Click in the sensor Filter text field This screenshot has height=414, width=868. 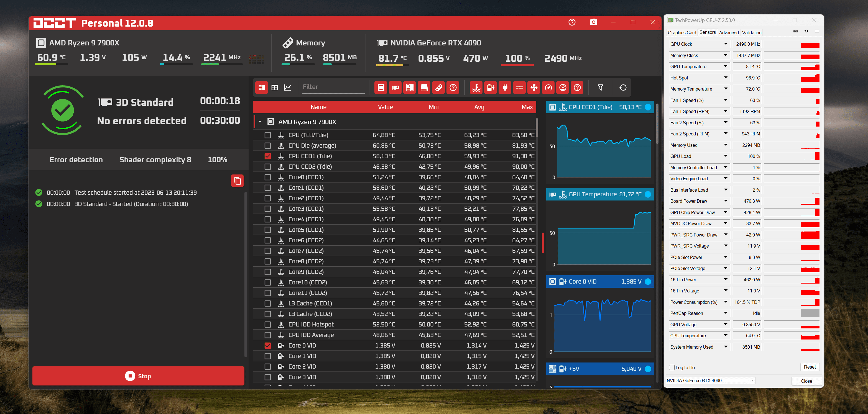[x=333, y=87]
